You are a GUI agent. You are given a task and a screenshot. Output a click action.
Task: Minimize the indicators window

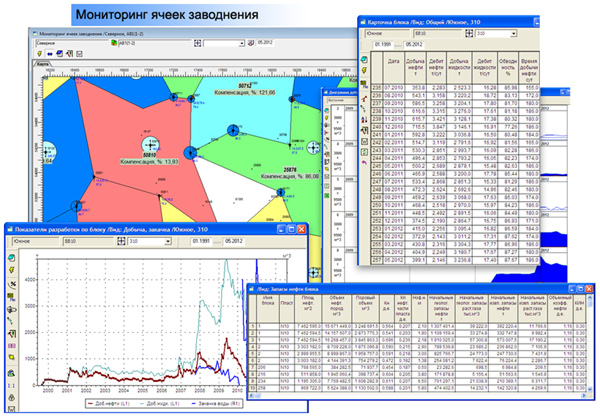pyautogui.click(x=281, y=229)
